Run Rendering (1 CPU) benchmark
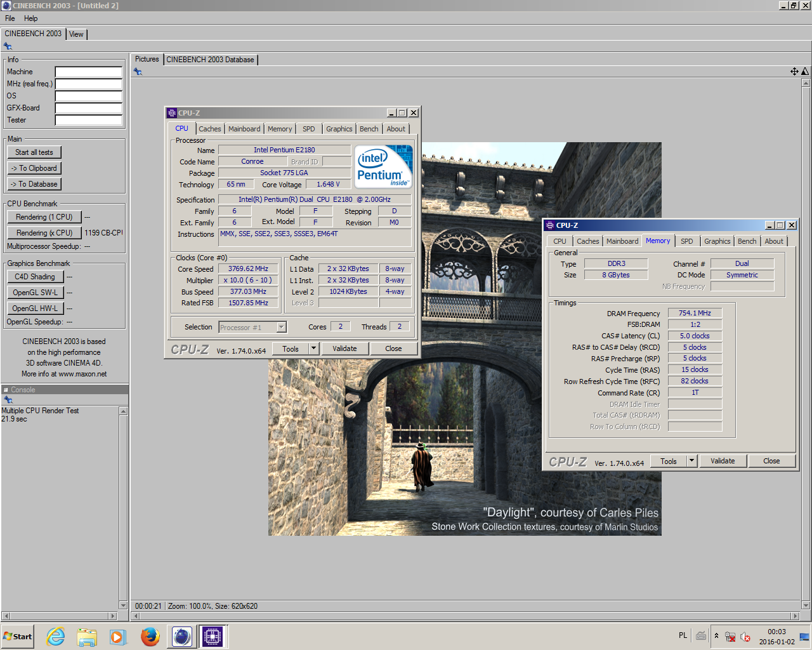The image size is (812, 650). coord(44,217)
